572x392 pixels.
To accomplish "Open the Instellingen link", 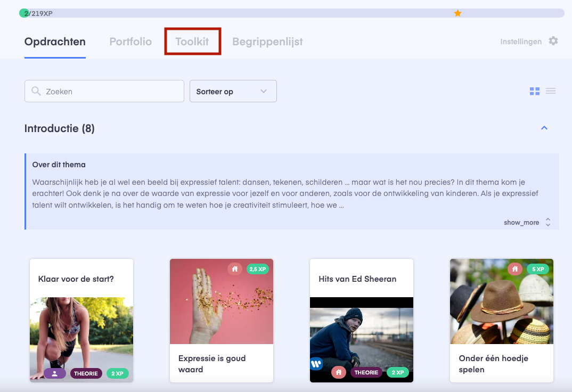I will (521, 42).
